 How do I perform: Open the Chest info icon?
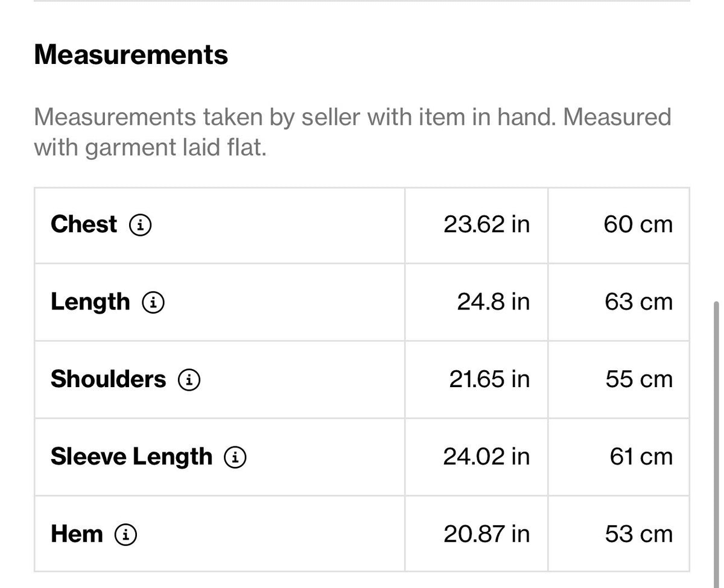pos(141,226)
